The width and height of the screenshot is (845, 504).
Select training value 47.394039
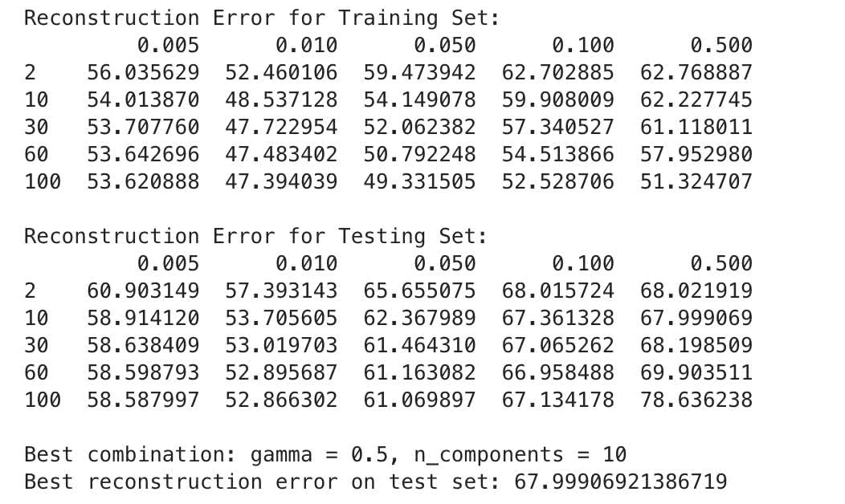(x=281, y=182)
